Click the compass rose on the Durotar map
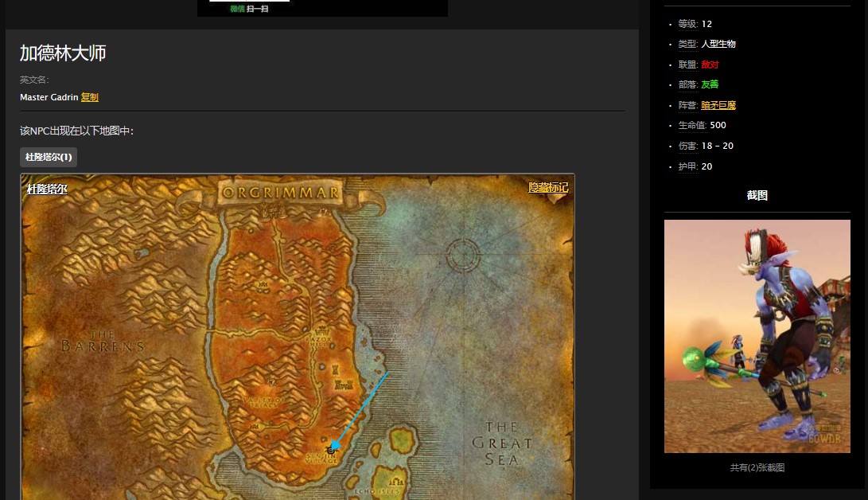The width and height of the screenshot is (868, 500). (463, 255)
